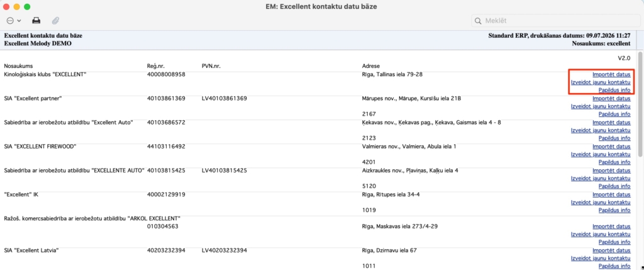This screenshot has width=644, height=270.
Task: Focus the Meklēt search field
Action: pyautogui.click(x=555, y=21)
